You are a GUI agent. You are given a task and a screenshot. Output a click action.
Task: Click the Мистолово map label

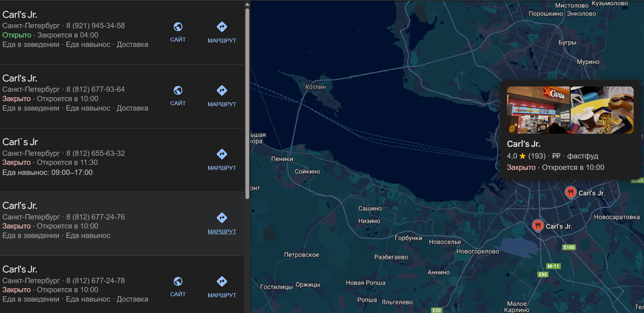tap(572, 5)
